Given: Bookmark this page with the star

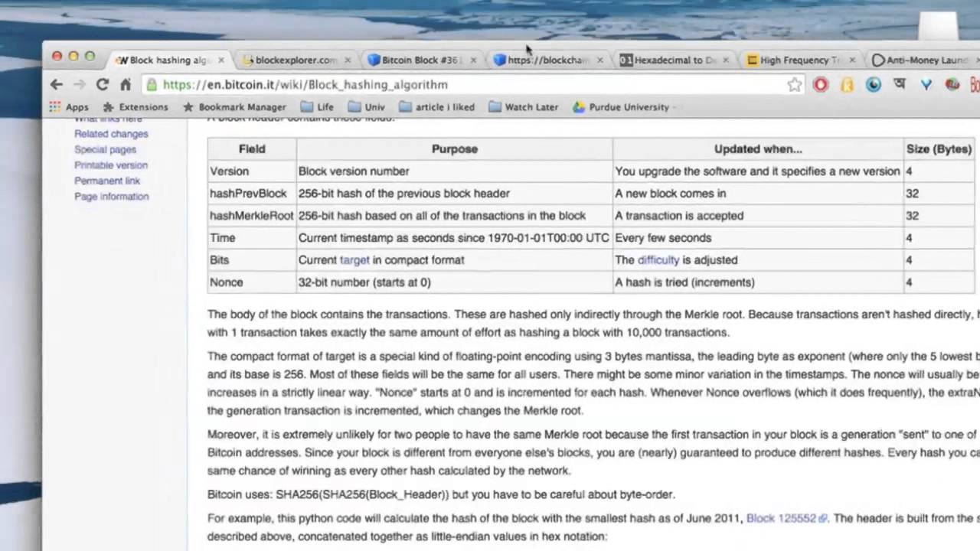Looking at the screenshot, I should pos(795,85).
